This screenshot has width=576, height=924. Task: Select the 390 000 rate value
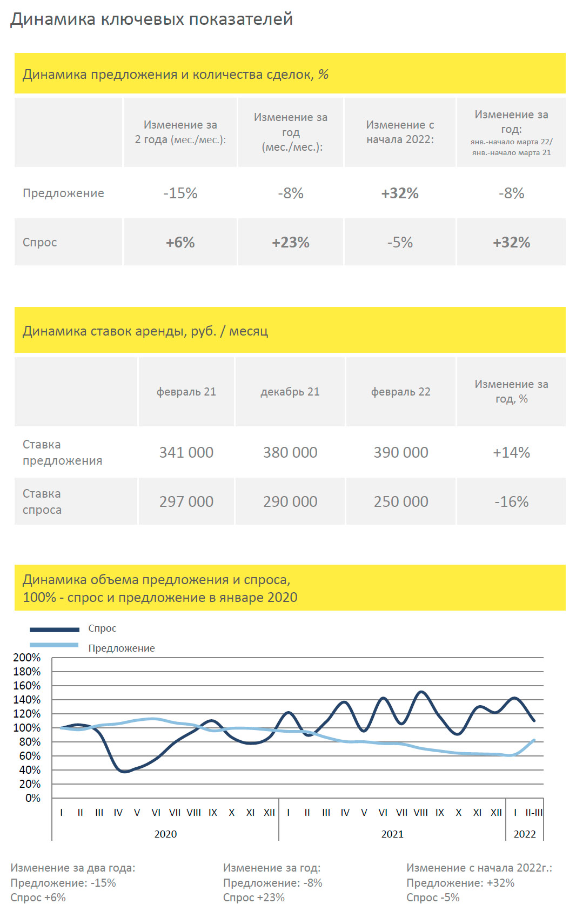tap(400, 452)
